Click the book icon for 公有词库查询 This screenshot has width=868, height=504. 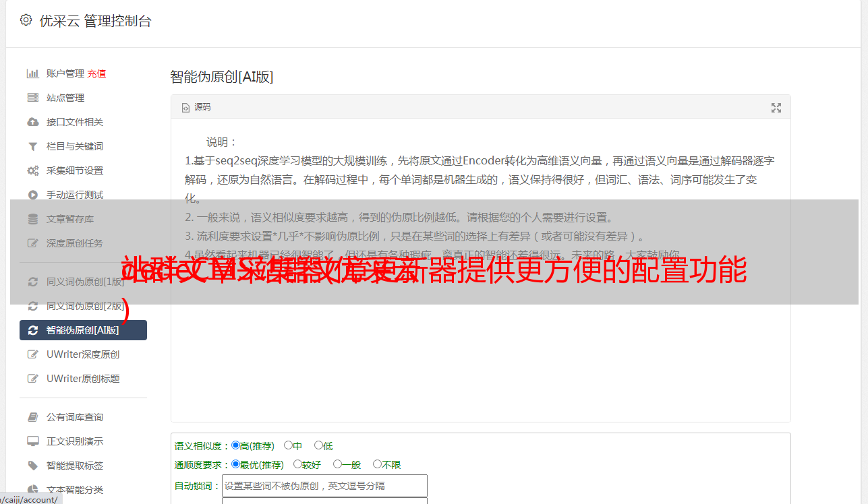[32, 417]
